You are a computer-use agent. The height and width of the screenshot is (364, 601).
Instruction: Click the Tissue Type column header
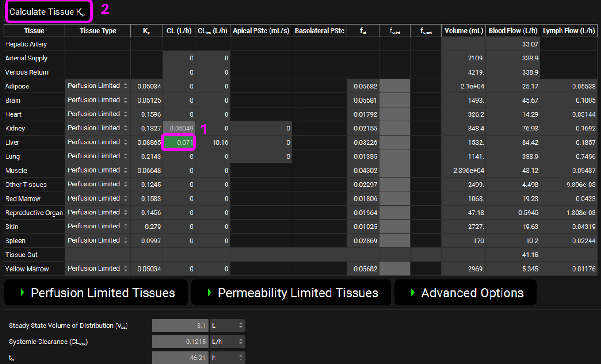pyautogui.click(x=98, y=31)
